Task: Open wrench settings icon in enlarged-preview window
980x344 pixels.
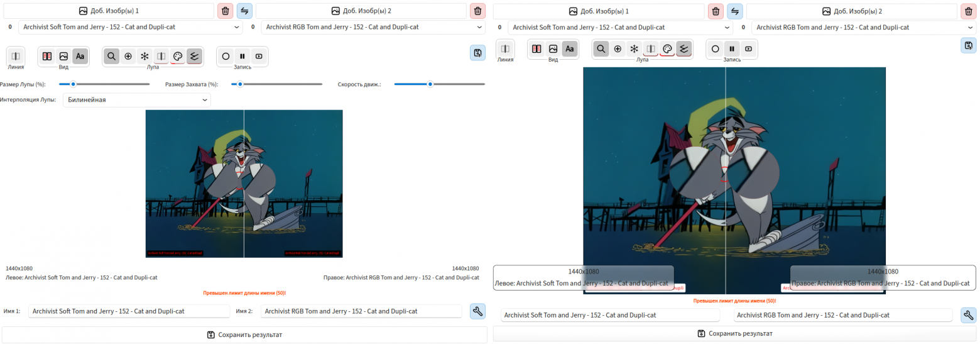Action: (969, 315)
